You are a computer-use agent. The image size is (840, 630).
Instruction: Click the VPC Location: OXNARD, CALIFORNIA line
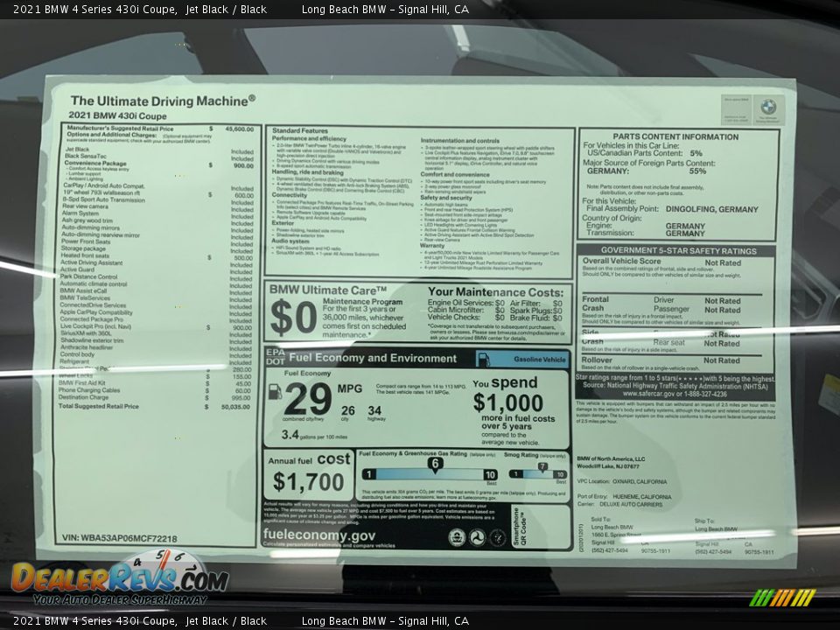click(x=622, y=481)
